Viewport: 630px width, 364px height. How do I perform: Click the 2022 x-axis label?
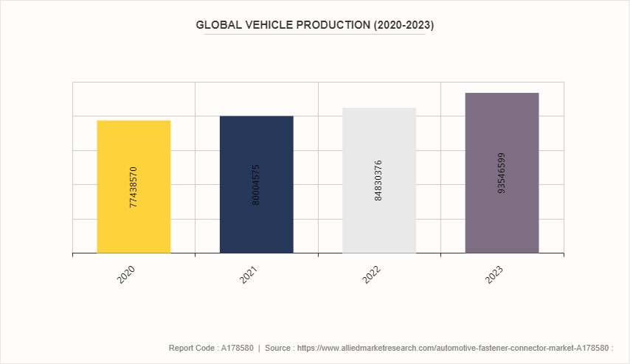373,274
